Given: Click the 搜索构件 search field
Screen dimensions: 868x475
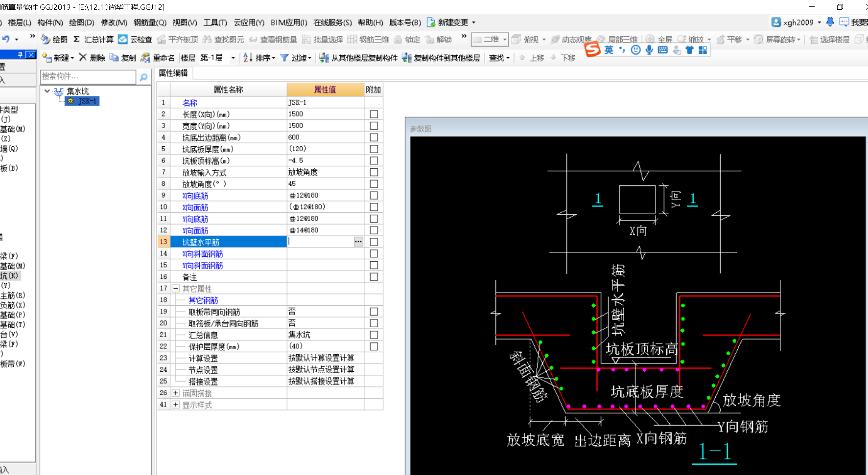Looking at the screenshot, I should [88, 76].
